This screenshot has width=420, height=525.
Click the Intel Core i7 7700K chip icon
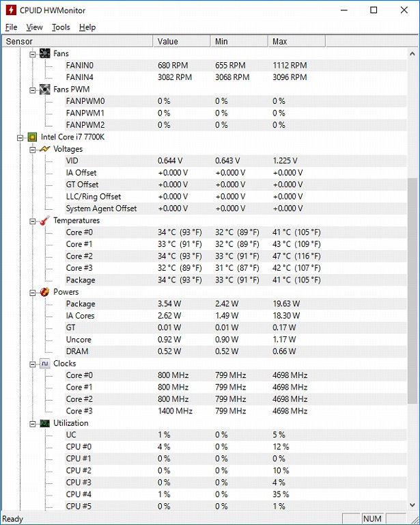coord(32,137)
